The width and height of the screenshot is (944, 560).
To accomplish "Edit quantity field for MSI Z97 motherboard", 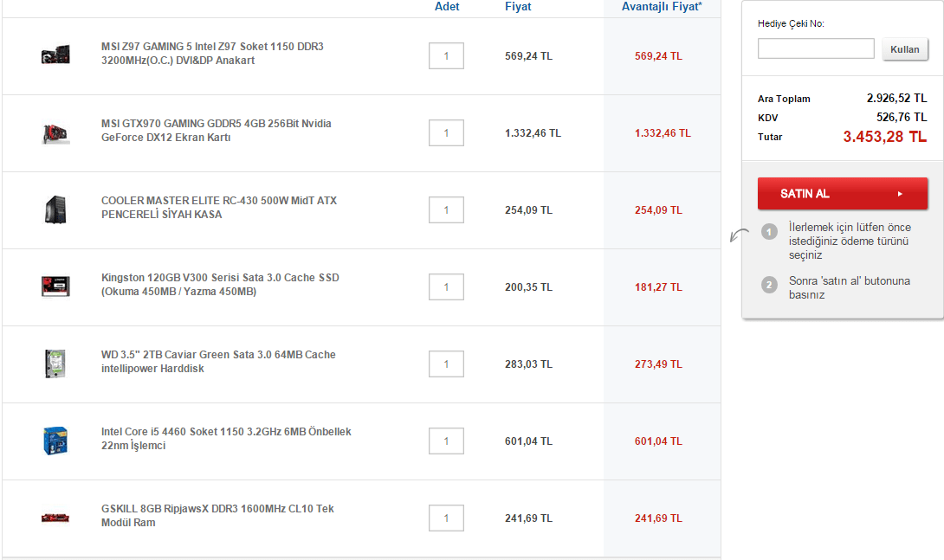I will [x=446, y=55].
